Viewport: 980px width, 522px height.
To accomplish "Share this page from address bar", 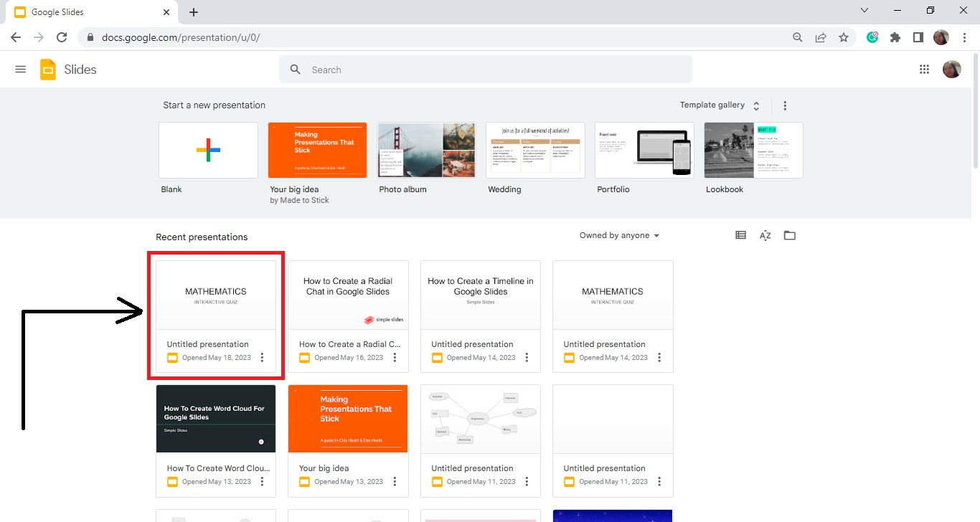I will coord(821,37).
